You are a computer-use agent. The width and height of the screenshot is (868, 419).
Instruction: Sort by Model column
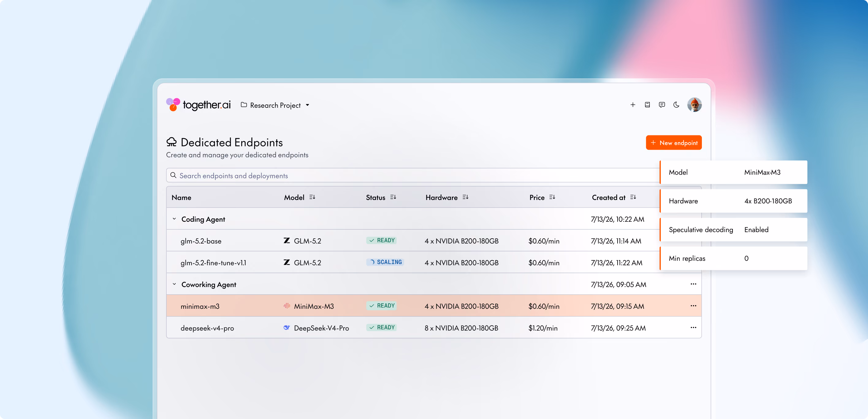(x=312, y=197)
